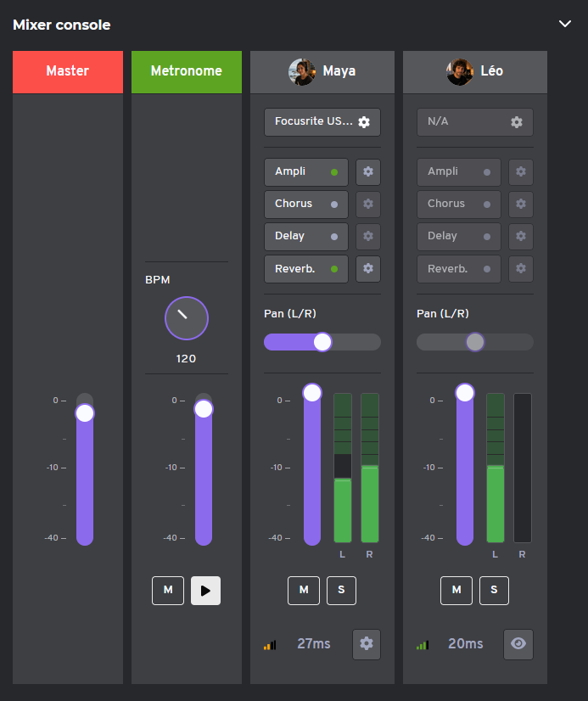This screenshot has width=588, height=701.
Task: Open Maya's Ampli effect settings gear
Action: 368,171
